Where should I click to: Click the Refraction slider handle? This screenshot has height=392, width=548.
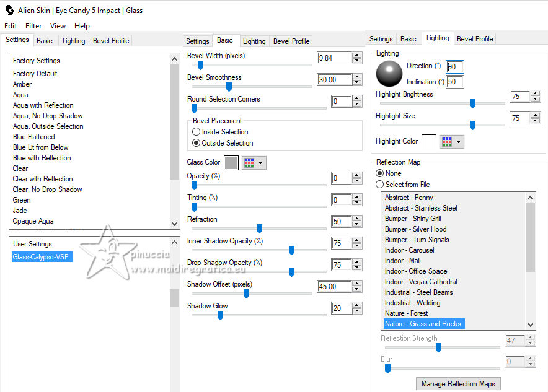click(259, 229)
